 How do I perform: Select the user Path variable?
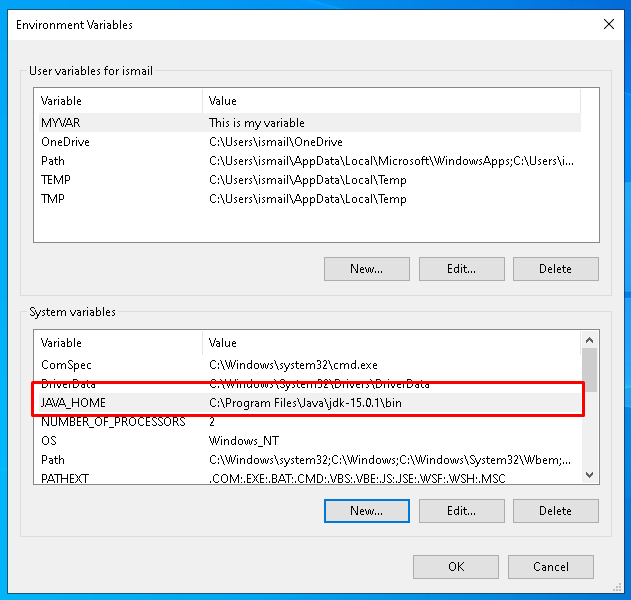(x=309, y=161)
